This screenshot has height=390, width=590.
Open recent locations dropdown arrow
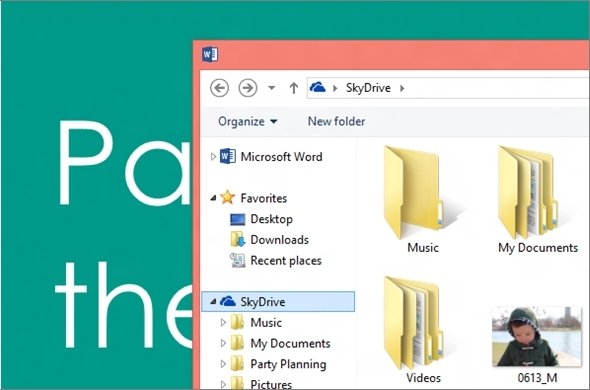coord(271,88)
